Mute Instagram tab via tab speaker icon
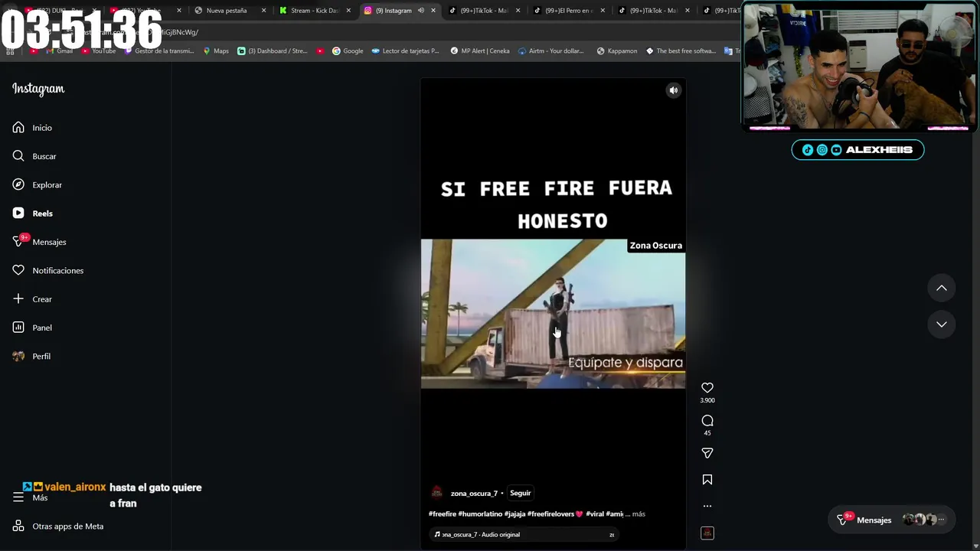 pos(420,11)
